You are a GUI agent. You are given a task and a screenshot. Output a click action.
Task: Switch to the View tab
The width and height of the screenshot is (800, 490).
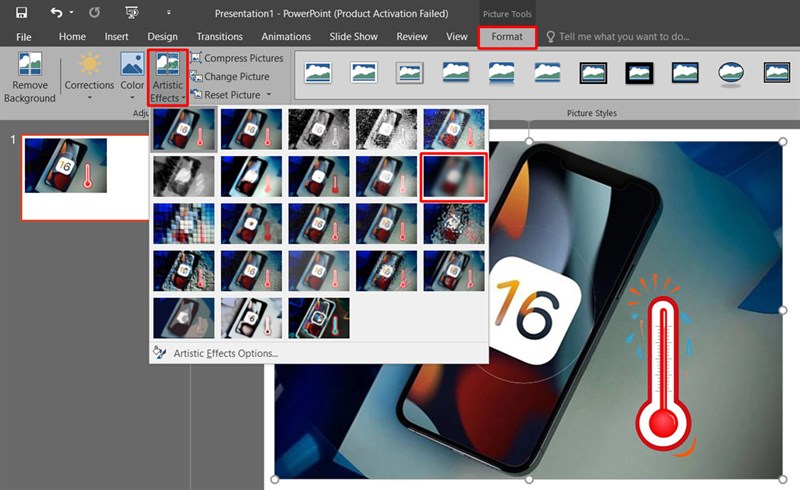(x=456, y=37)
